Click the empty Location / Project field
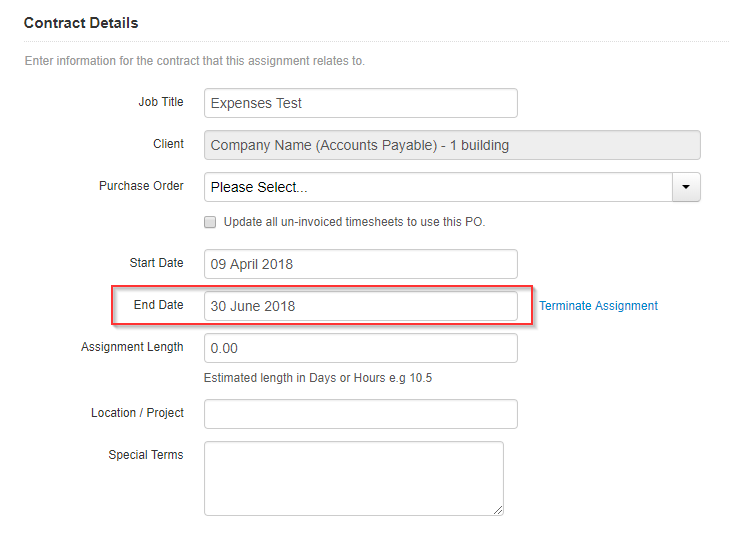The height and width of the screenshot is (540, 730). (360, 414)
